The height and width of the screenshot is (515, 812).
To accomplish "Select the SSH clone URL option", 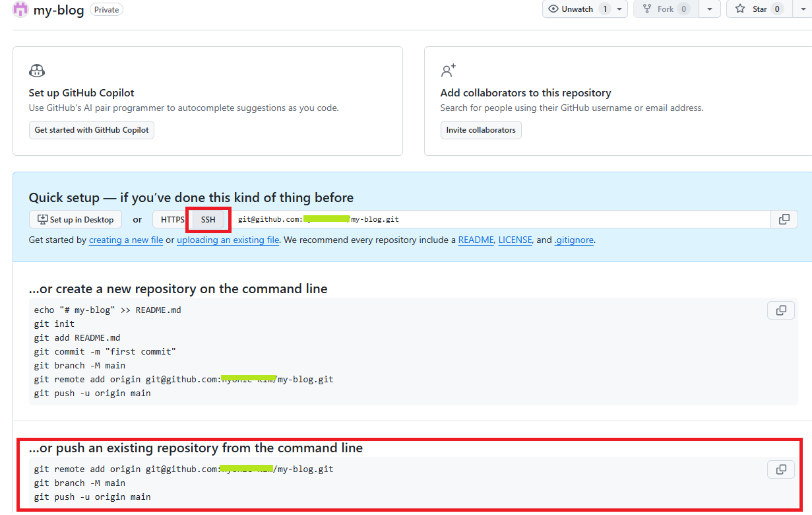I will (208, 219).
